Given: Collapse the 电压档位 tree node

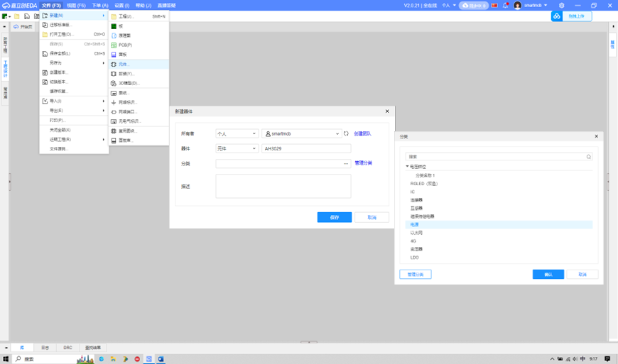Looking at the screenshot, I should (x=407, y=167).
